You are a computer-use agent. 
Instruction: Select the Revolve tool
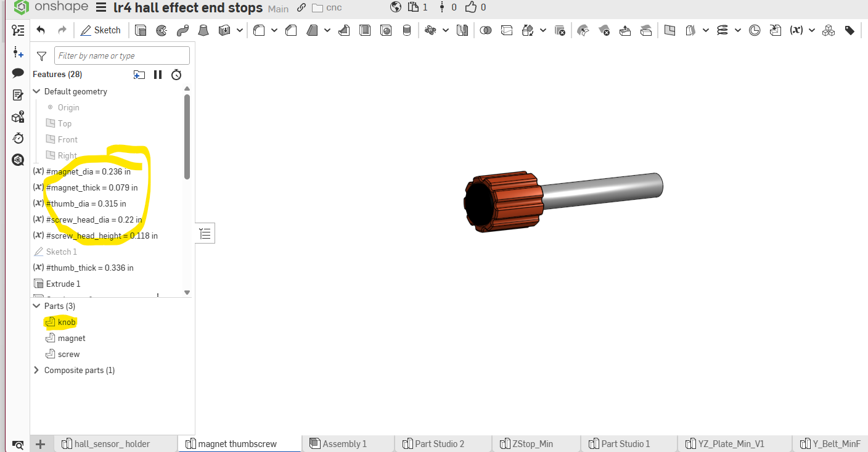pos(162,30)
